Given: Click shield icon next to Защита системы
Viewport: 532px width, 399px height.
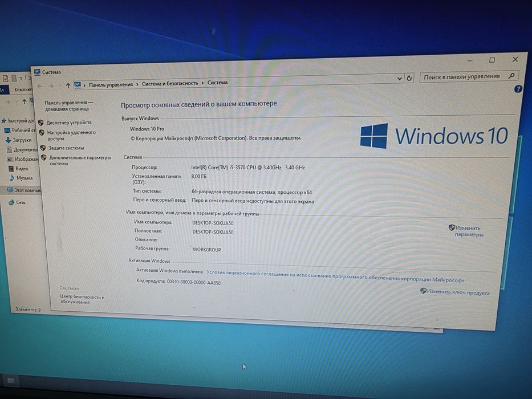Looking at the screenshot, I should pyautogui.click(x=43, y=148).
